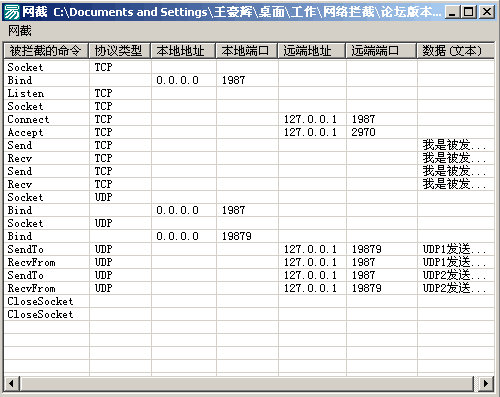Click the left arrow of the horizontal scrollbar

(x=12, y=383)
